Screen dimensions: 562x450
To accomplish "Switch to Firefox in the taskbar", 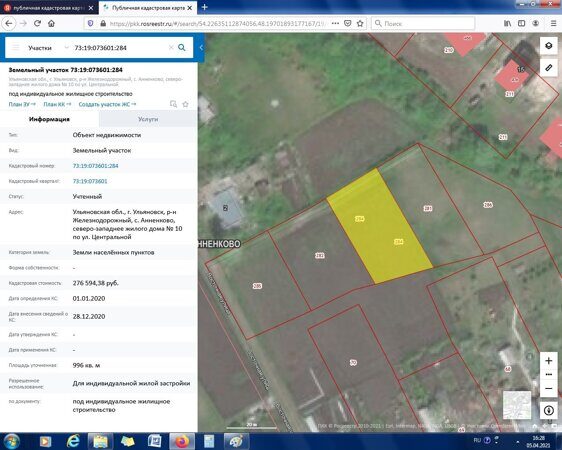I will [182, 441].
